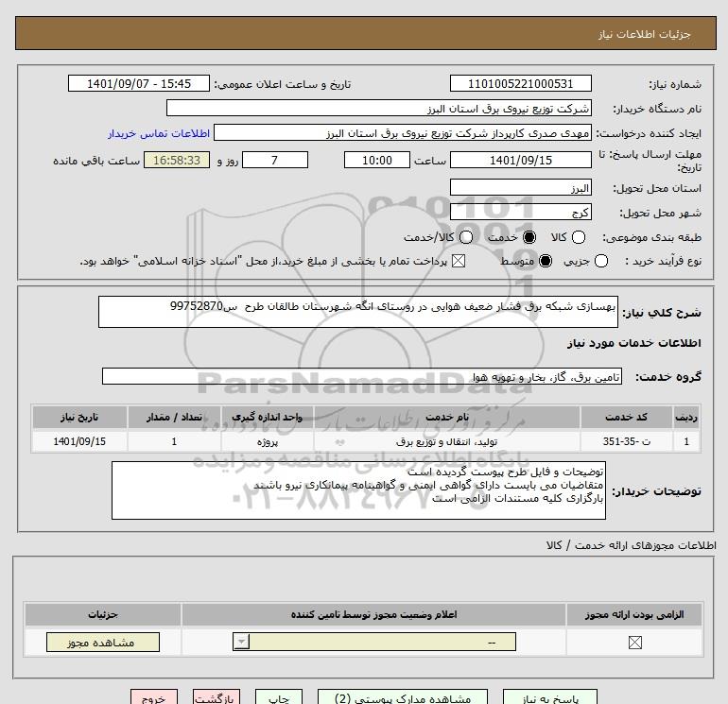Click the نام خدمت column header

coord(446,417)
